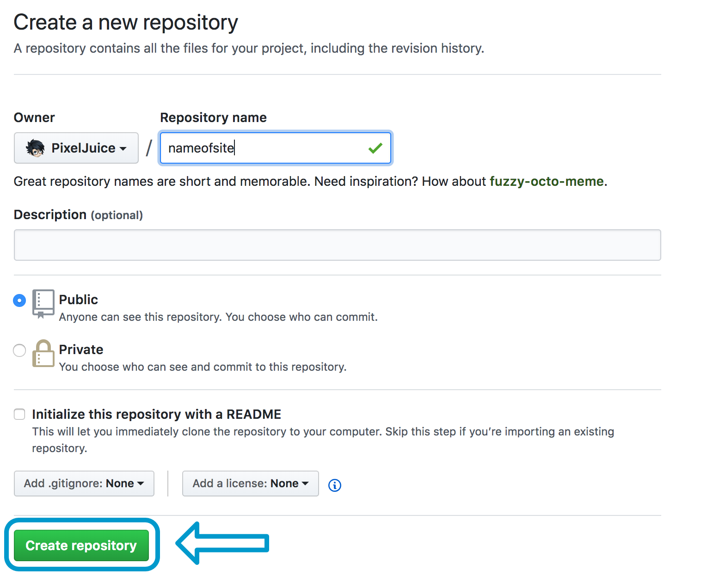701x588 pixels.
Task: Select the Private radio button
Action: pyautogui.click(x=19, y=350)
